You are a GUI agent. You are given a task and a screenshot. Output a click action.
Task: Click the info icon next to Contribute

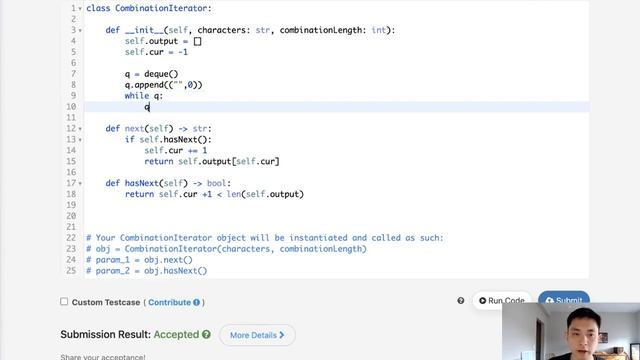tap(196, 302)
